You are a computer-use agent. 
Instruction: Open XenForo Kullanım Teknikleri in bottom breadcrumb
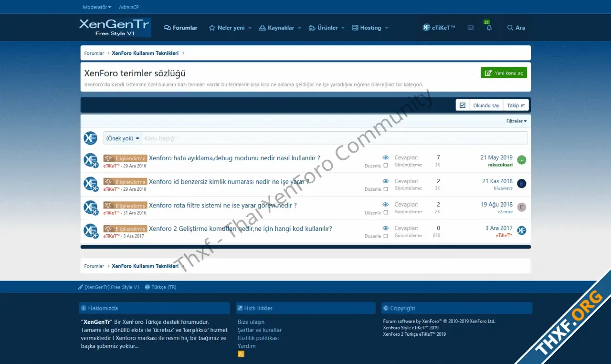tap(145, 266)
